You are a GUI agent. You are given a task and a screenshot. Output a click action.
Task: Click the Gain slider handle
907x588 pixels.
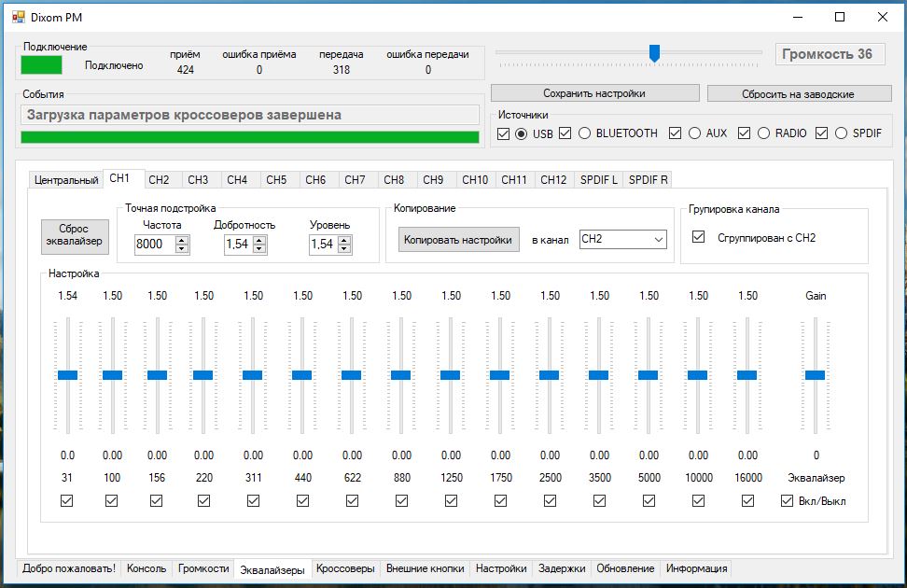816,374
